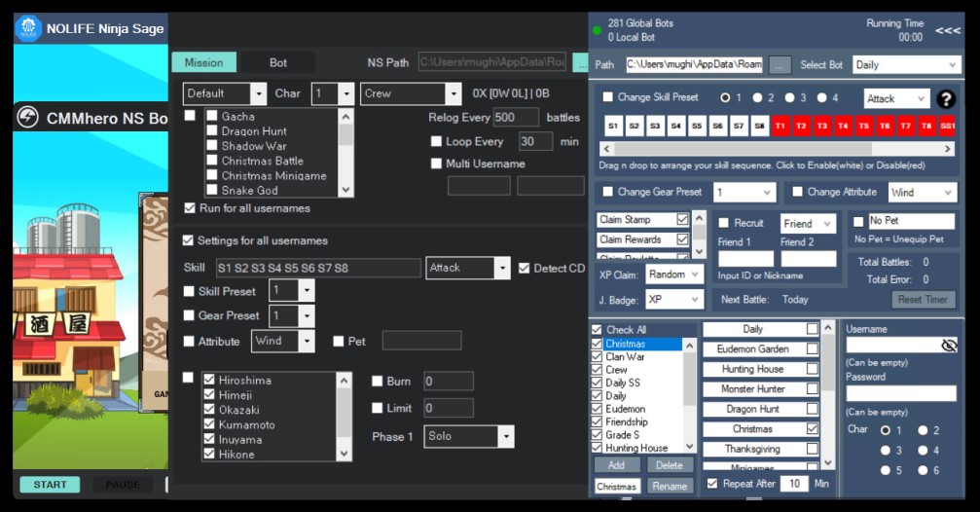The image size is (980, 512).
Task: Toggle the username eye visibility icon
Action: coord(949,346)
